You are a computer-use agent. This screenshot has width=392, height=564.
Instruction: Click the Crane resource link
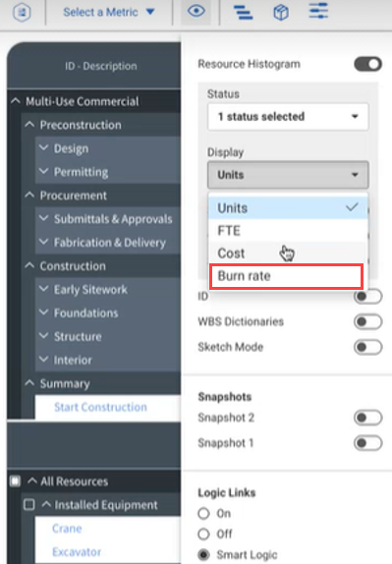pyautogui.click(x=67, y=529)
